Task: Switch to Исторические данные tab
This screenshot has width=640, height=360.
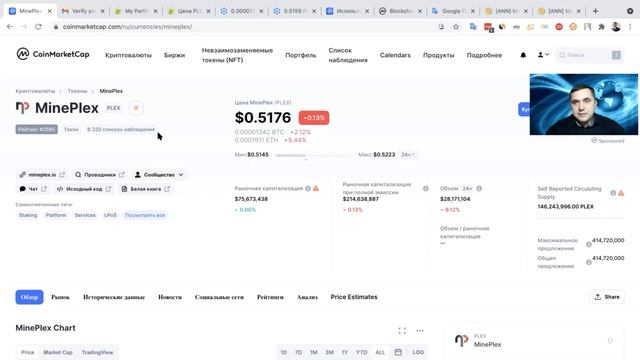Action: [x=114, y=297]
